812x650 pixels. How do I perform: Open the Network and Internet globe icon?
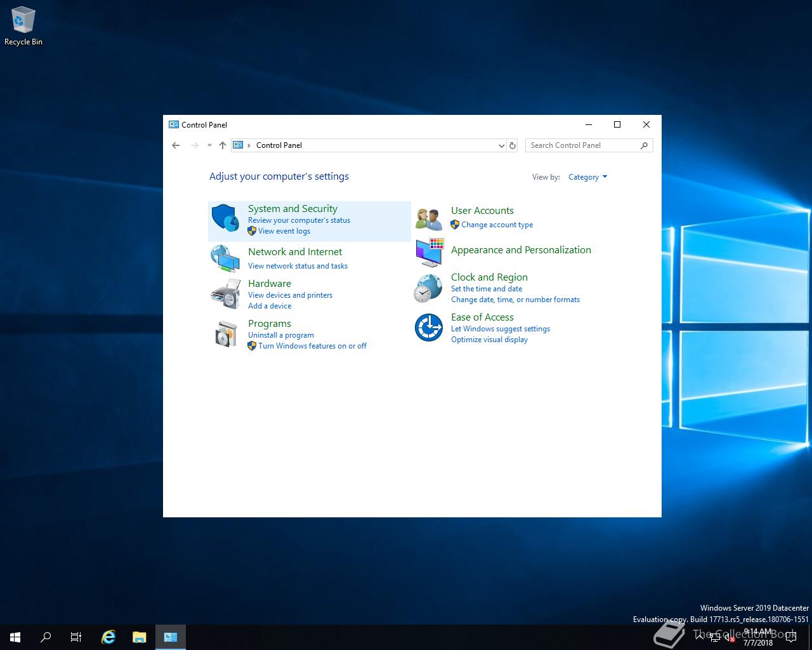225,259
